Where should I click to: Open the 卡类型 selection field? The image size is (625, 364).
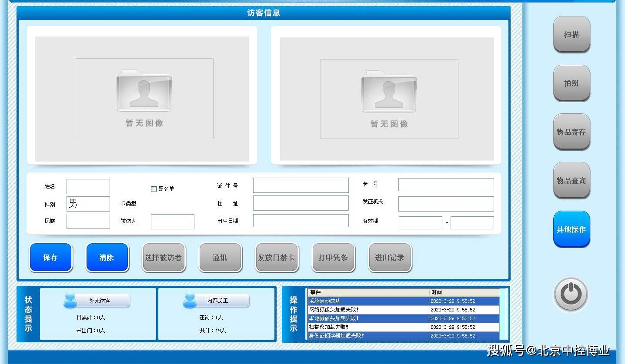pos(172,204)
